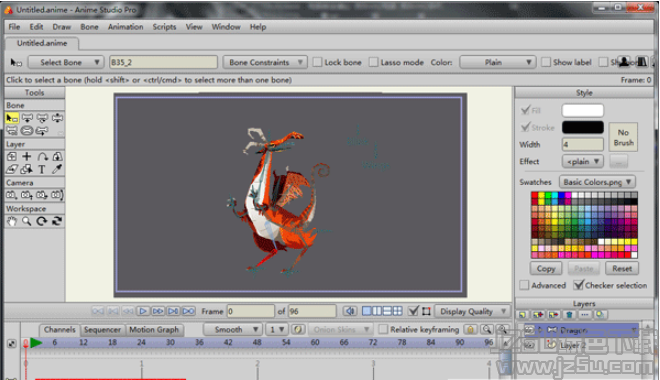Click the current Frame number field
Screen dimensions: 660x380
pos(251,311)
